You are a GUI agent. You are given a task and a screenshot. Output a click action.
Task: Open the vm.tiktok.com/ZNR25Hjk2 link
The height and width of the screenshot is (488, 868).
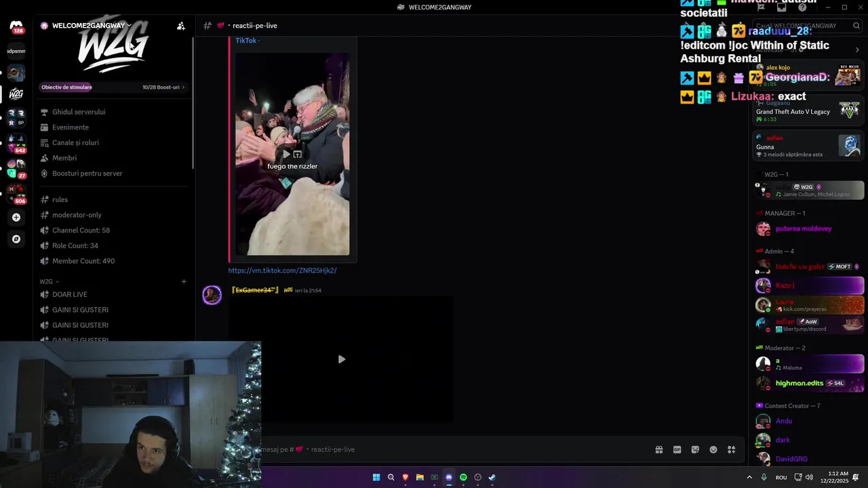282,270
